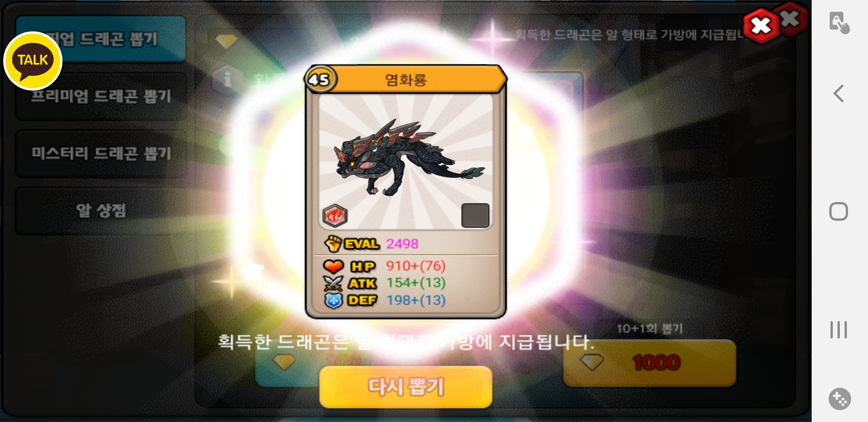Select the 미스터리 드래곤 뽑기 tab
This screenshot has width=868, height=422.
pos(100,154)
